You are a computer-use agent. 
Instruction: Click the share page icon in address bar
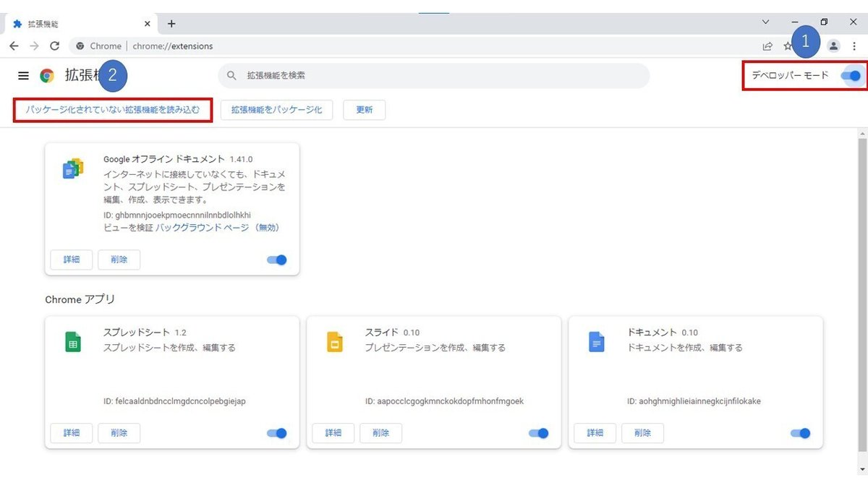click(x=767, y=46)
